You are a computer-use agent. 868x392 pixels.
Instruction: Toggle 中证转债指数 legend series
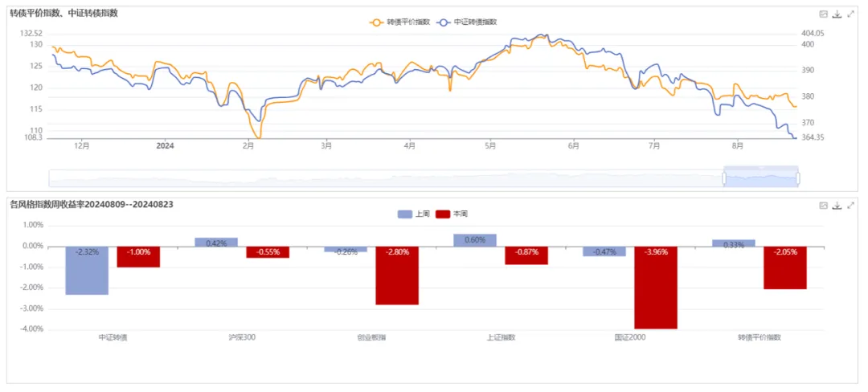tap(467, 22)
